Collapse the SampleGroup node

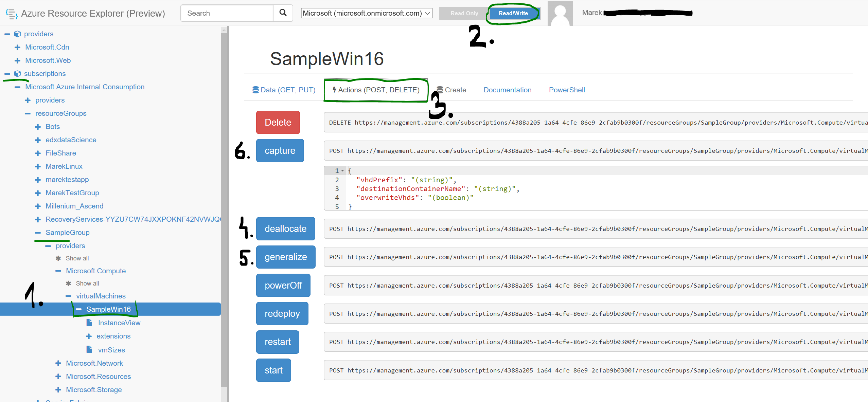point(38,233)
